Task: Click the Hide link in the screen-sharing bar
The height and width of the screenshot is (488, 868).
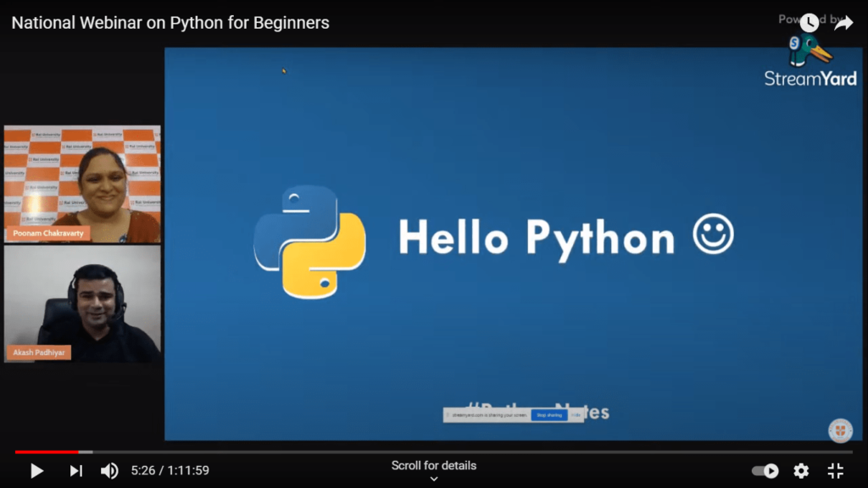Action: pos(576,415)
